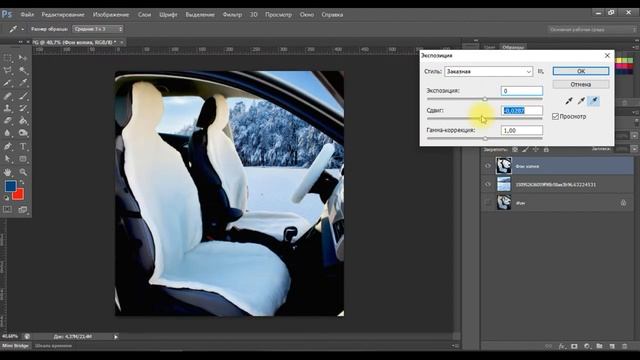Select the Paint Bucket tool
The width and height of the screenshot is (640, 360).
point(23,121)
